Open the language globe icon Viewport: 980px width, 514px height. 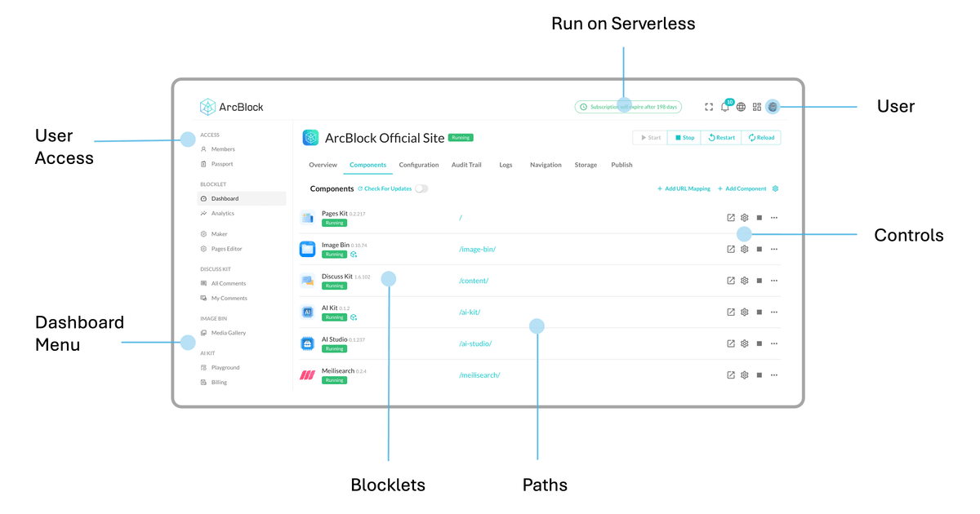(x=741, y=107)
